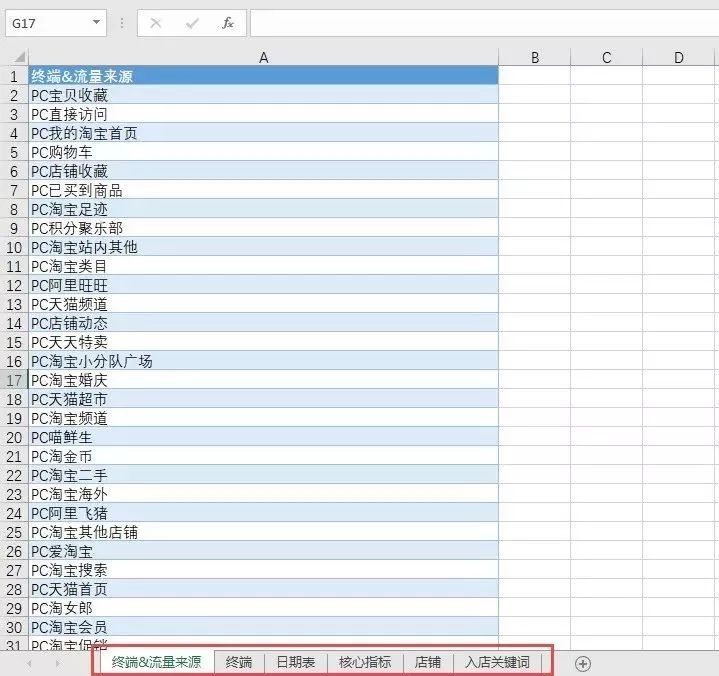Select cell PC直接访问
This screenshot has height=676, width=719.
[263, 114]
